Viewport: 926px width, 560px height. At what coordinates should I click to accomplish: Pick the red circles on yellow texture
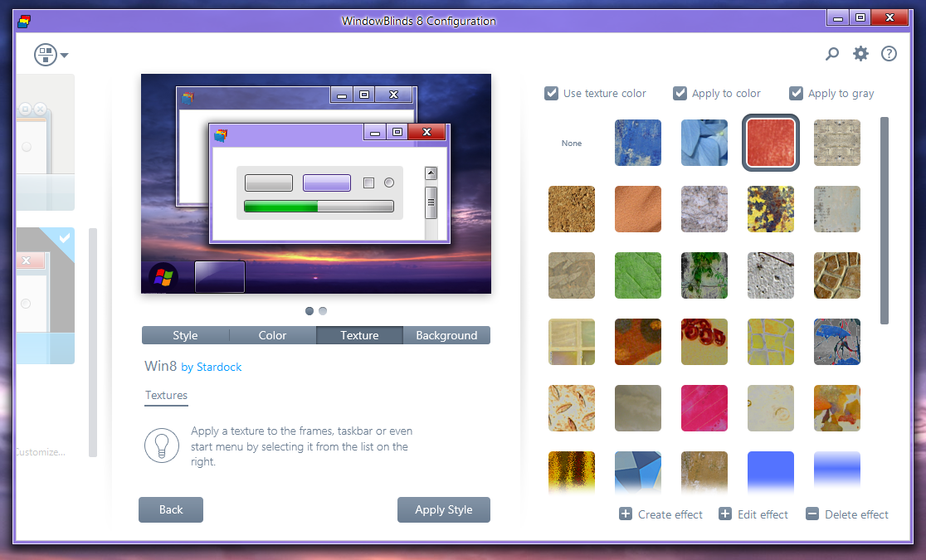704,342
